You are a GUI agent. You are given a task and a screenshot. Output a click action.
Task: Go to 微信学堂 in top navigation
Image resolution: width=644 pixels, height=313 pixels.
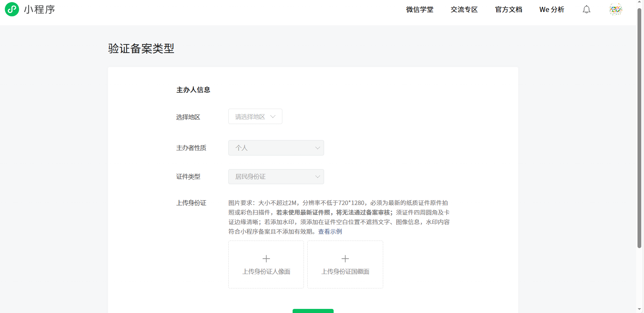pos(419,10)
